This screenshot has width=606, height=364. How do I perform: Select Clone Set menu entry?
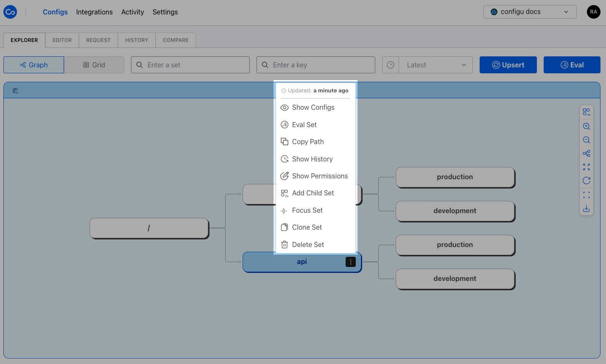(316, 228)
